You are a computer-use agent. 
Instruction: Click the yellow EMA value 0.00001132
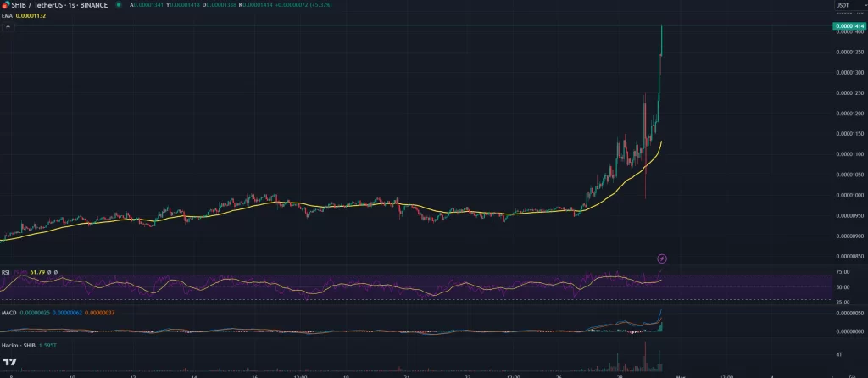tap(31, 15)
